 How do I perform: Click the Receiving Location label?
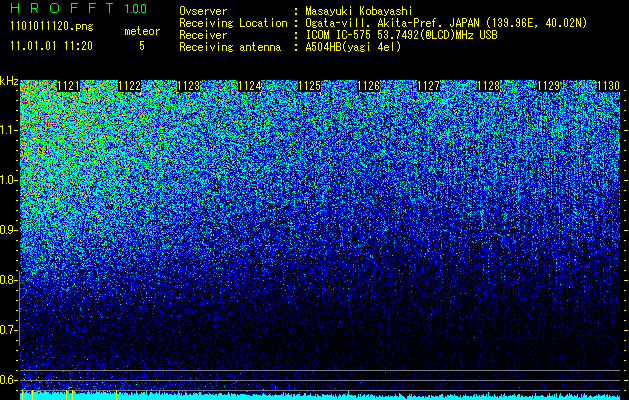point(233,23)
